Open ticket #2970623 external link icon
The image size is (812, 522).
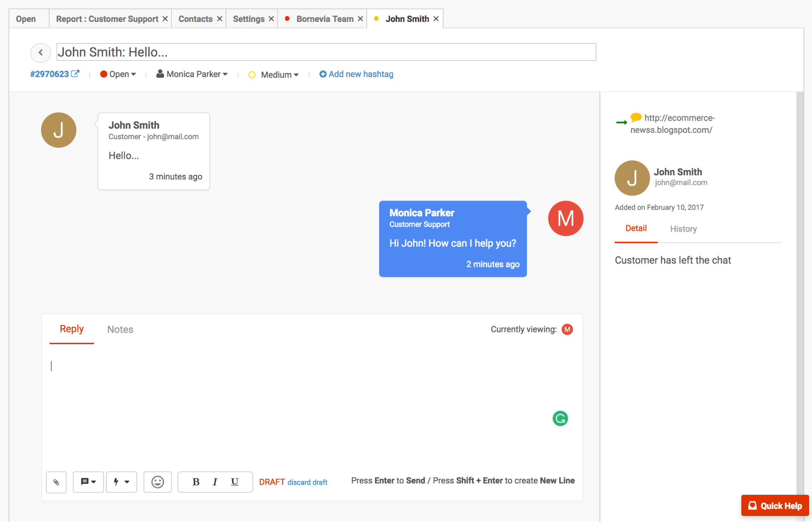coord(75,73)
